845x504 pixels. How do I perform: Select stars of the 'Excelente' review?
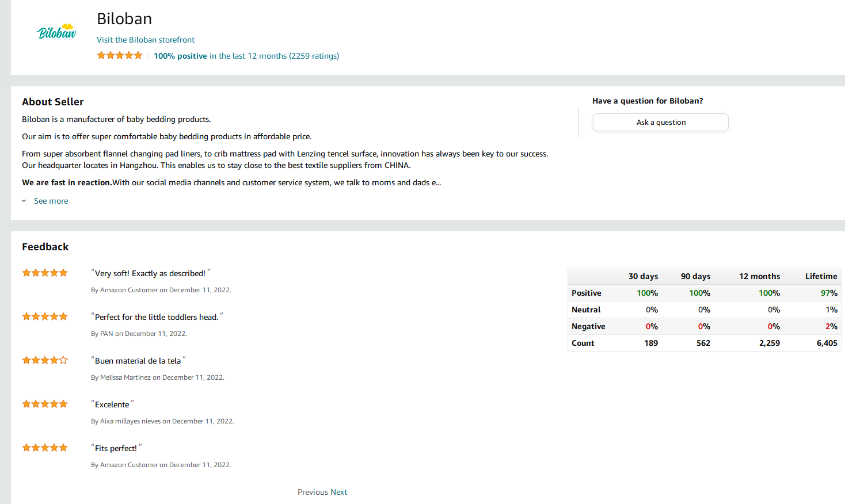(x=45, y=404)
